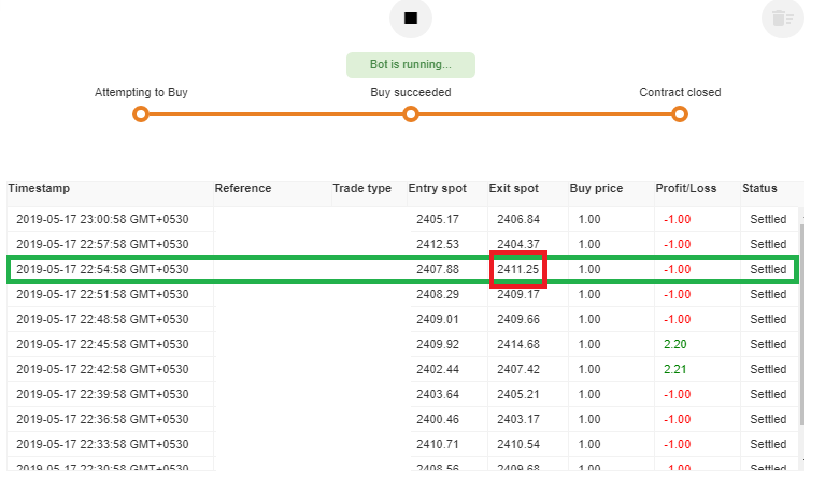Click entry spot value 2412.53
This screenshot has height=487, width=818.
pyautogui.click(x=437, y=244)
